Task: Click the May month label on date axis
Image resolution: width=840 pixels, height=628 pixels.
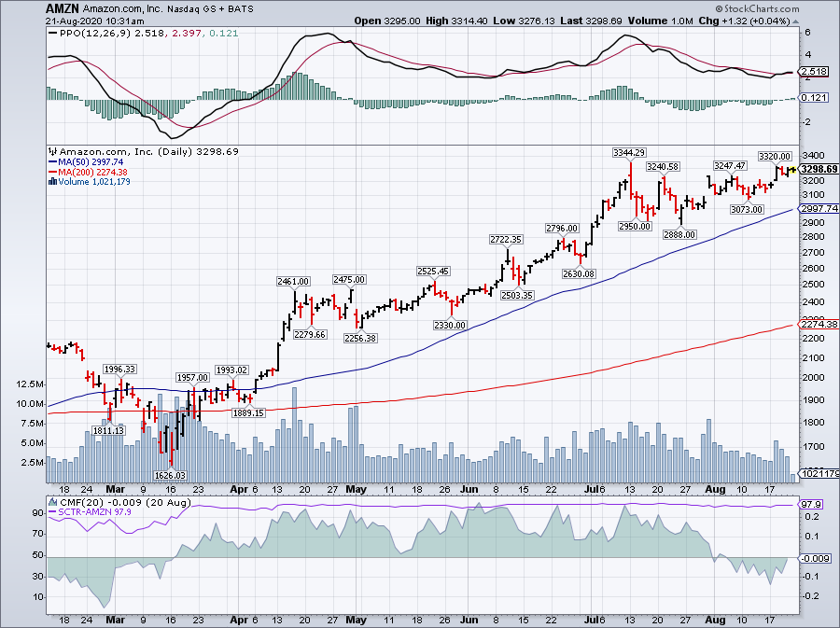Action: [356, 488]
